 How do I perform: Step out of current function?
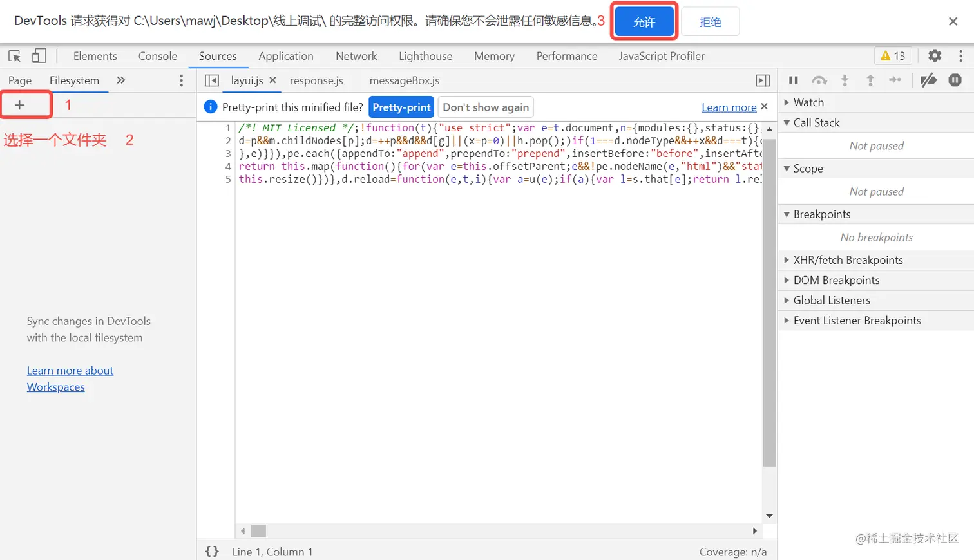[x=870, y=80]
